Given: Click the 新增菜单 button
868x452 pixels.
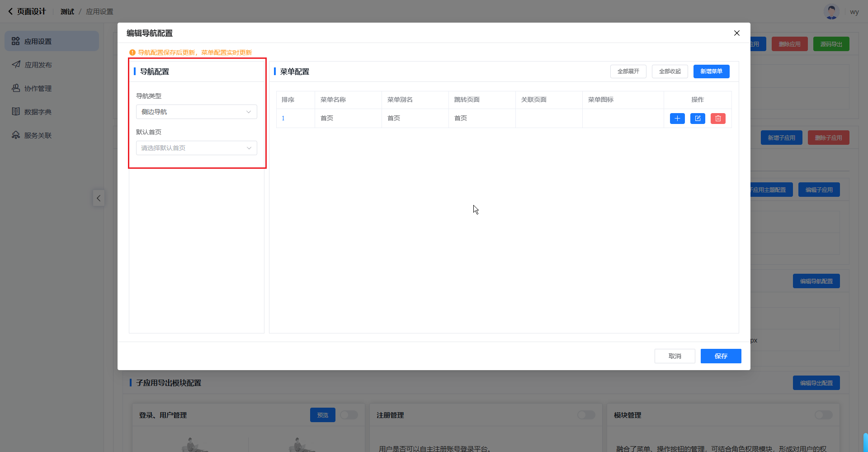Looking at the screenshot, I should [711, 71].
